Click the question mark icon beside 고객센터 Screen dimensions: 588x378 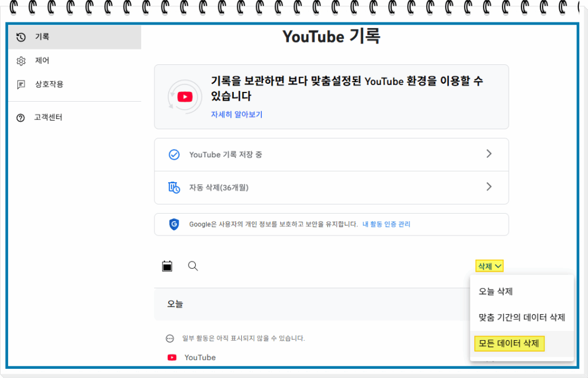[21, 118]
